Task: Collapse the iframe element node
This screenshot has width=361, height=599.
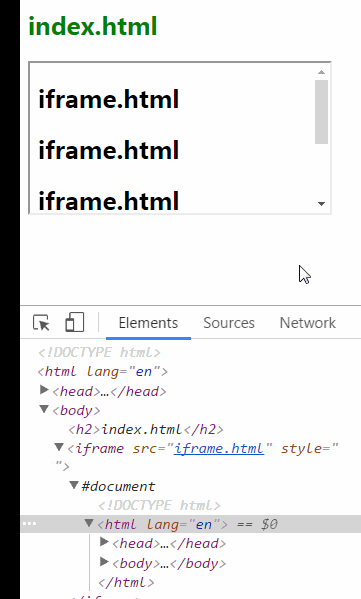Action: tap(59, 447)
